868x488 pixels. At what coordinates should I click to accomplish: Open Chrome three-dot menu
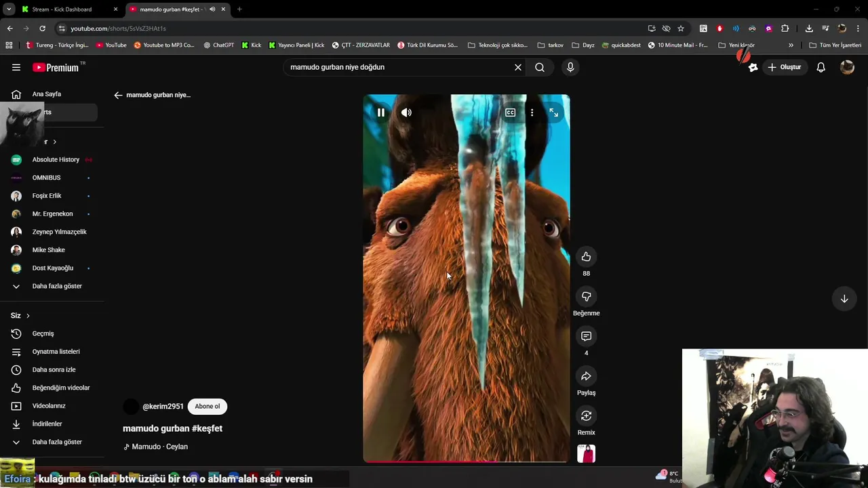coord(859,28)
